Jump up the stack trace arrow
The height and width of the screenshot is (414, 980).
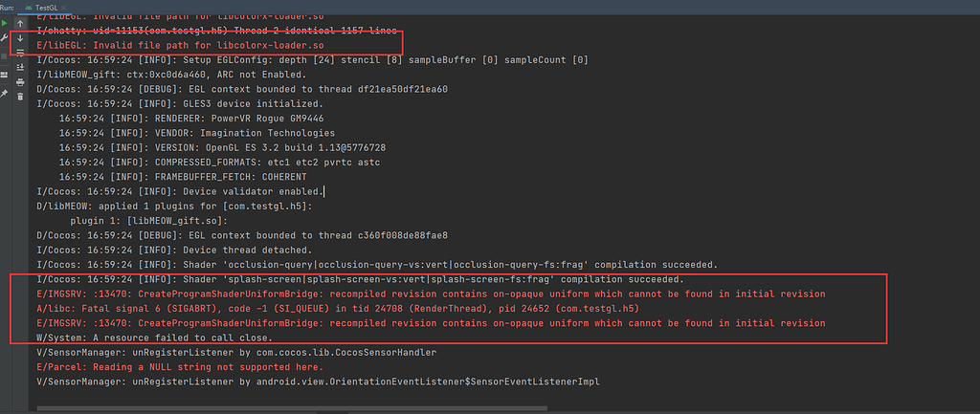point(20,23)
